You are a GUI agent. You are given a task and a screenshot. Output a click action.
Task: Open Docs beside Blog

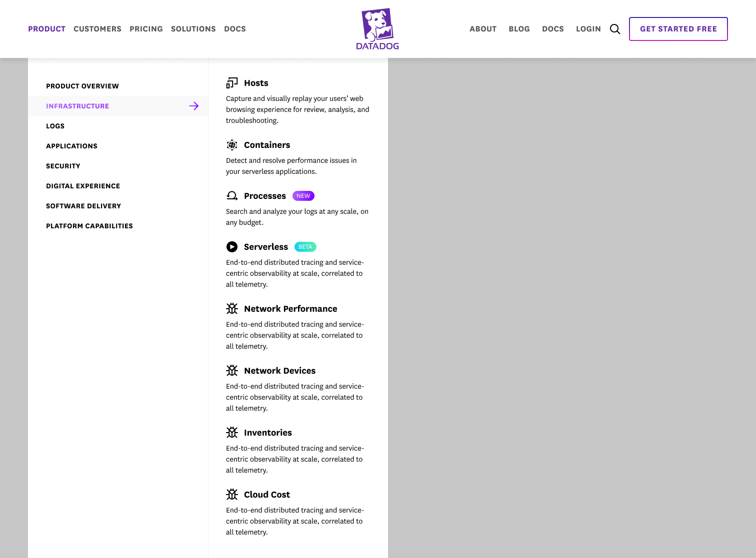pos(553,29)
